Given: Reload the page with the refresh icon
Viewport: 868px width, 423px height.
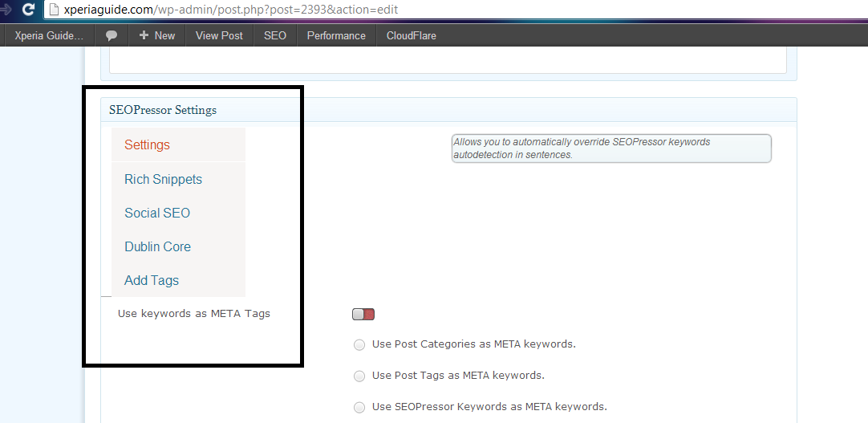Looking at the screenshot, I should (28, 10).
